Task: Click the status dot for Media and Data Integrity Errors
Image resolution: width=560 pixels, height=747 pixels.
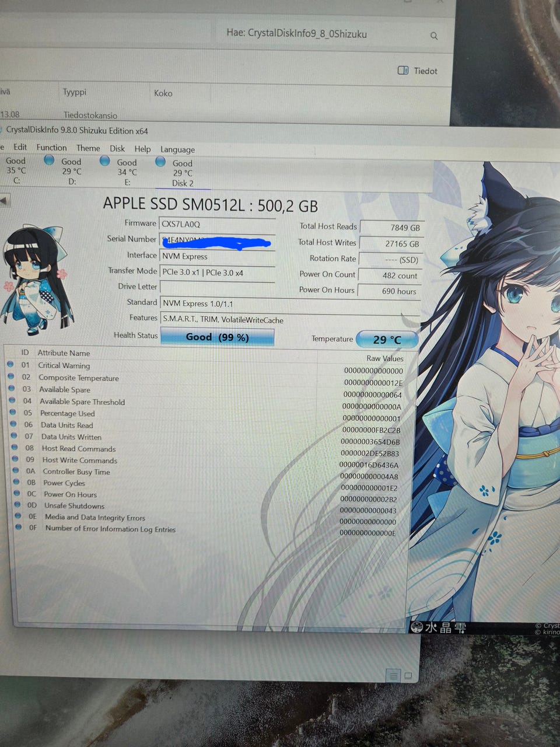Action: (18, 516)
